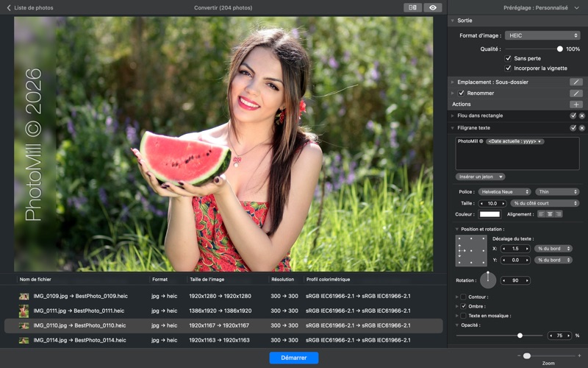The image size is (588, 368).
Task: Toggle the Flou dans rectangle enable checkmark
Action: click(x=573, y=116)
